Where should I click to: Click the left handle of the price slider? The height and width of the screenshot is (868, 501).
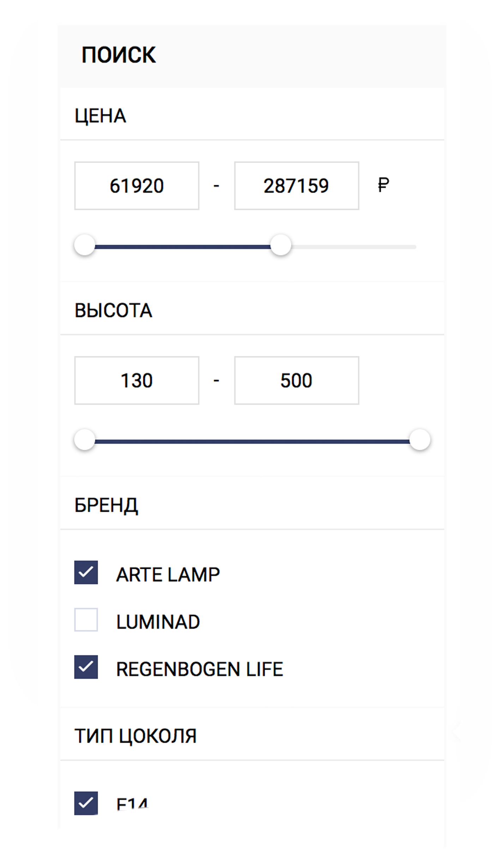[85, 245]
